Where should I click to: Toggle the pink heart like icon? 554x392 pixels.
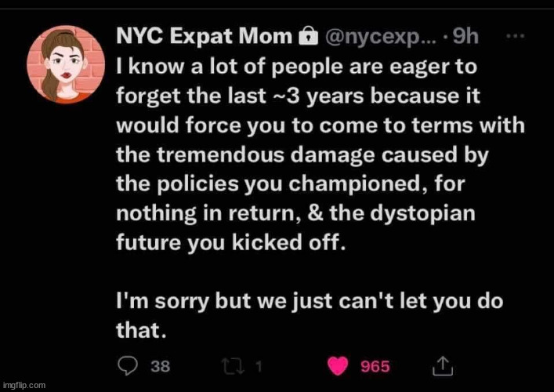tap(338, 366)
